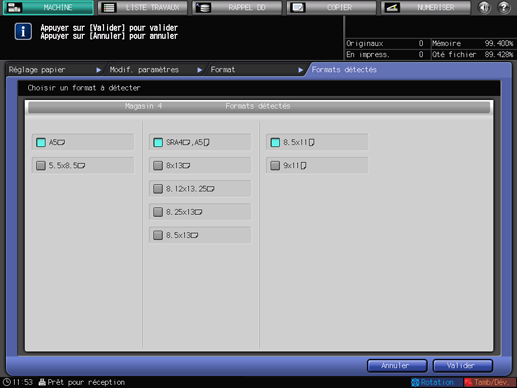Viewport: 517px width, 388px height.
Task: Click 'Prêt pour réception' status text
Action: click(86, 382)
